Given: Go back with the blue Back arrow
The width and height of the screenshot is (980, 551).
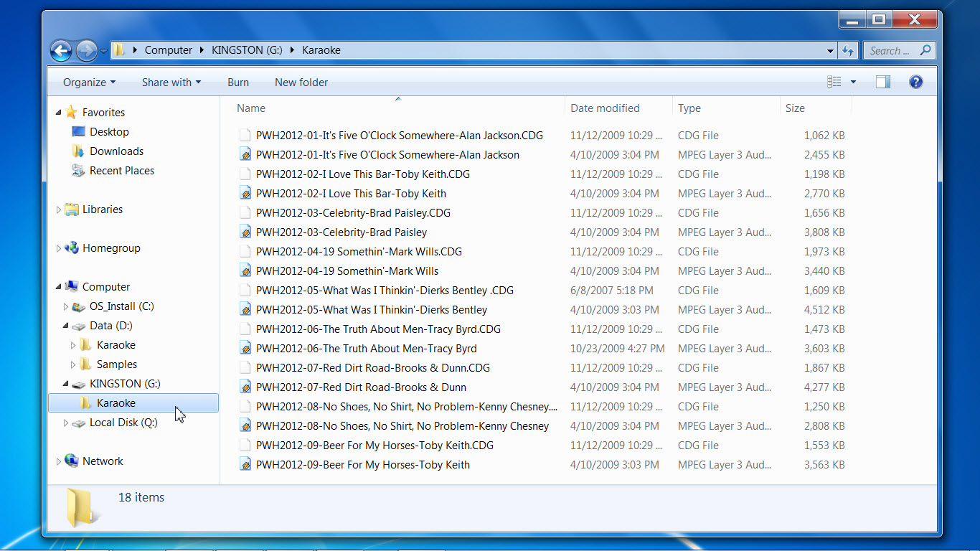Looking at the screenshot, I should [62, 50].
